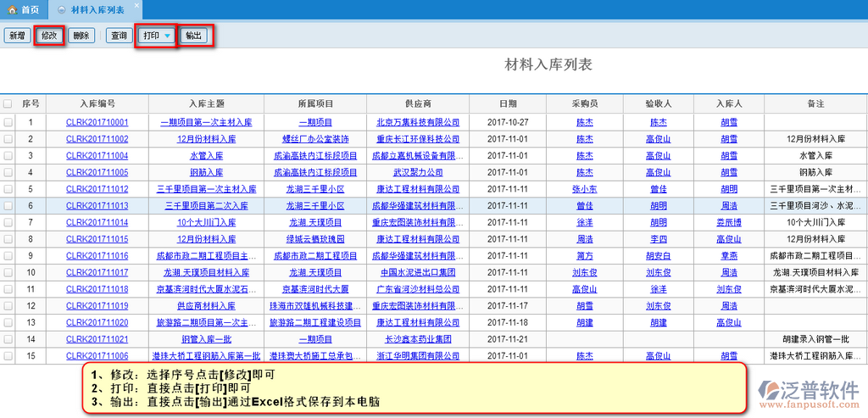Click the 删除 toolbar button
Screen dimensions: 868x418
coord(81,36)
